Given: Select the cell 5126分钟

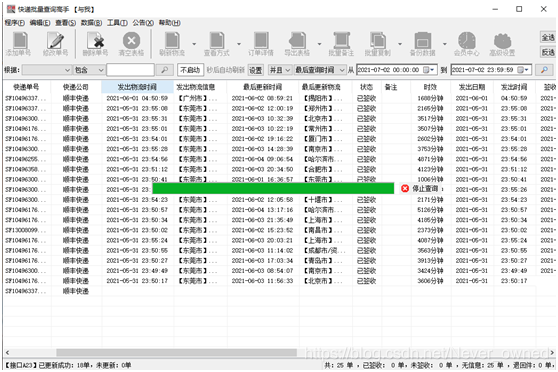Looking at the screenshot, I should click(x=430, y=210).
